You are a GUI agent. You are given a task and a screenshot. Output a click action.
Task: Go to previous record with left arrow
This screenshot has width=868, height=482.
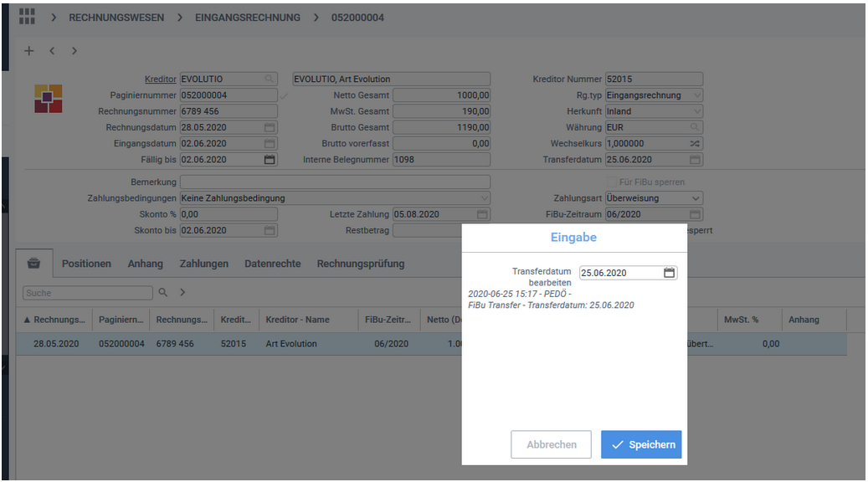click(52, 51)
